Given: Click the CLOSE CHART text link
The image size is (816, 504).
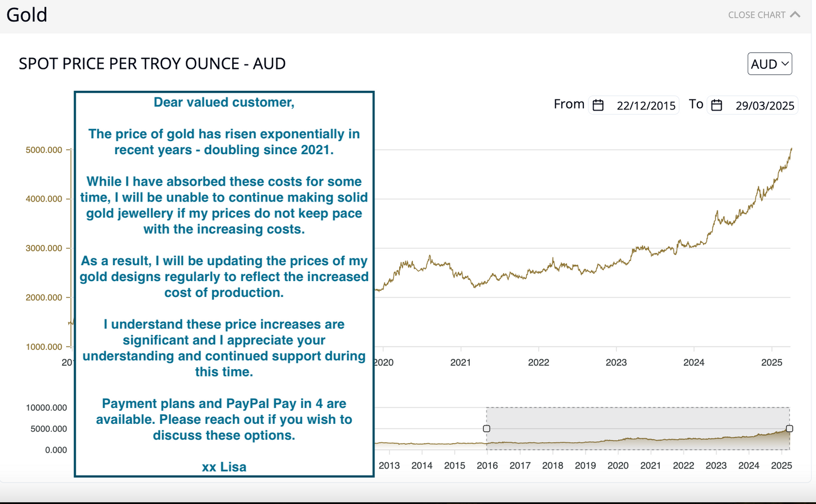Looking at the screenshot, I should coord(756,15).
